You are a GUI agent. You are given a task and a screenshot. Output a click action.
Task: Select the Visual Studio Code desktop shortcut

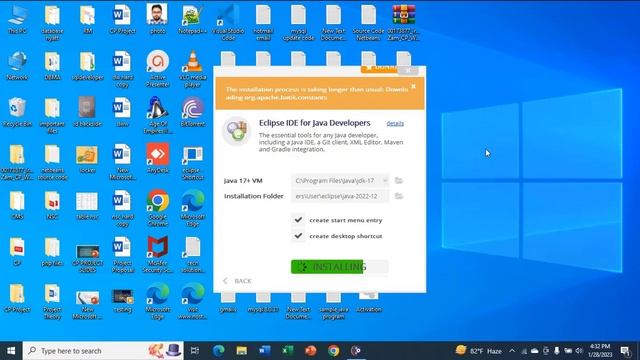pyautogui.click(x=228, y=22)
